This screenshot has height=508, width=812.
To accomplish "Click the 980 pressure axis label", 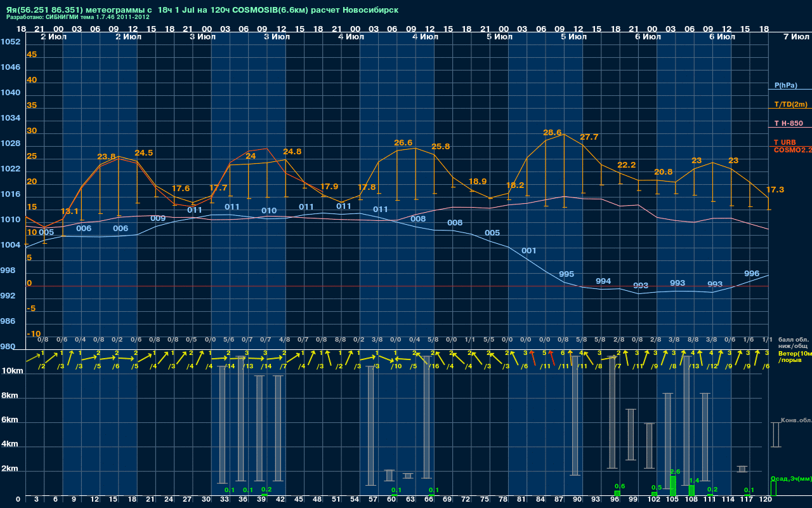I will click(x=8, y=347).
